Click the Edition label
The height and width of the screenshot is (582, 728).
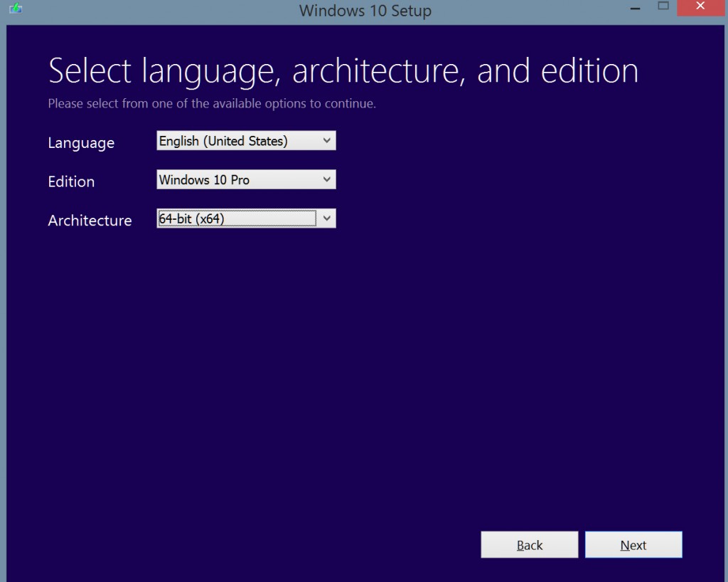click(x=71, y=181)
